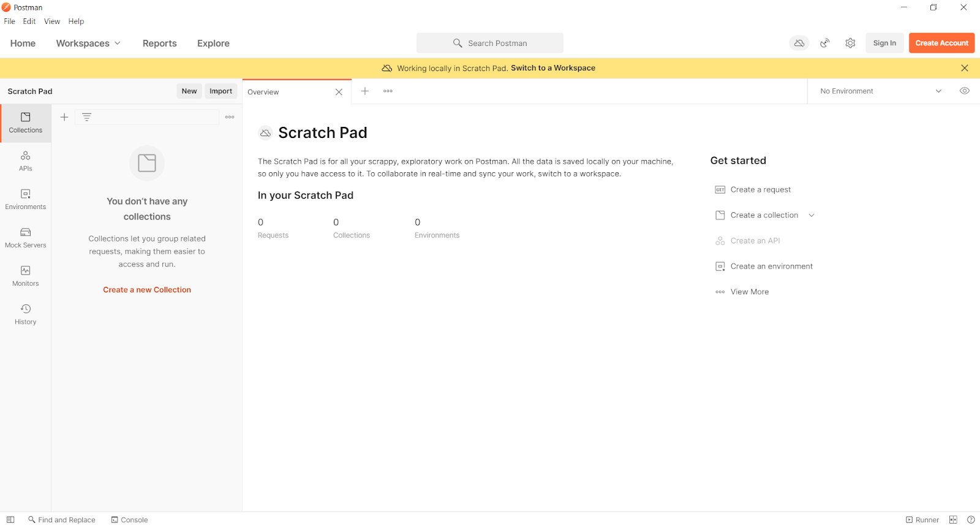Open Find and Replace
The image size is (980, 526).
pos(62,520)
